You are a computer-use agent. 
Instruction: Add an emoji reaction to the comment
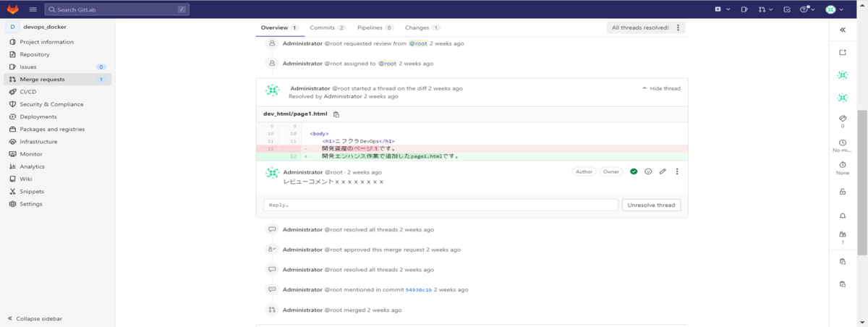[648, 171]
